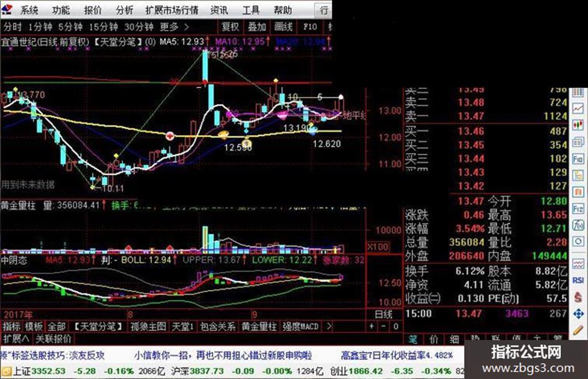Open the 高鑫宝7日年化收益率 link
Image resolution: width=588 pixels, height=379 pixels.
[x=397, y=355]
